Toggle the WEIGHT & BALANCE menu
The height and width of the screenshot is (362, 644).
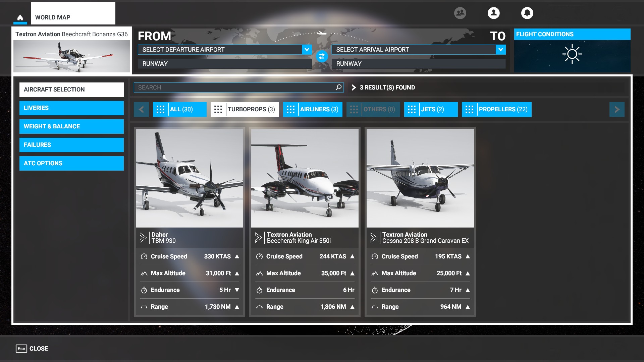point(71,126)
